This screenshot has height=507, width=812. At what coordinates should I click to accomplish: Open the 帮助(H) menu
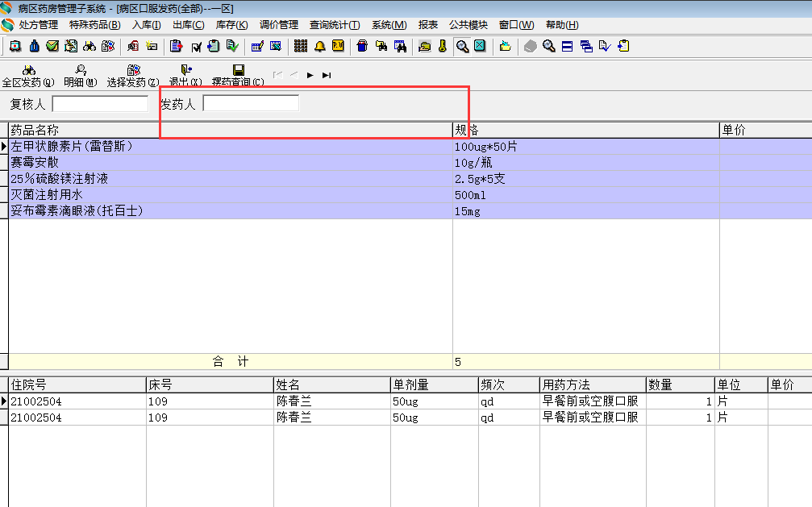pyautogui.click(x=562, y=25)
